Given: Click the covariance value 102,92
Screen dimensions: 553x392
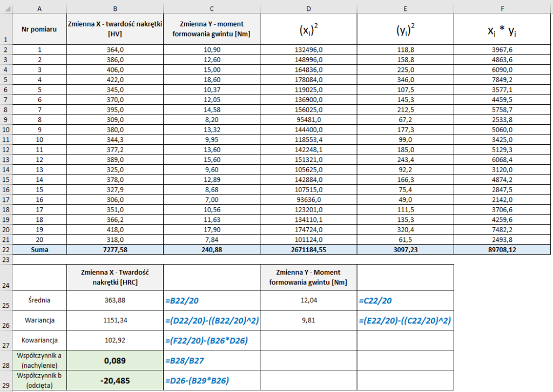Looking at the screenshot, I should coord(114,341).
